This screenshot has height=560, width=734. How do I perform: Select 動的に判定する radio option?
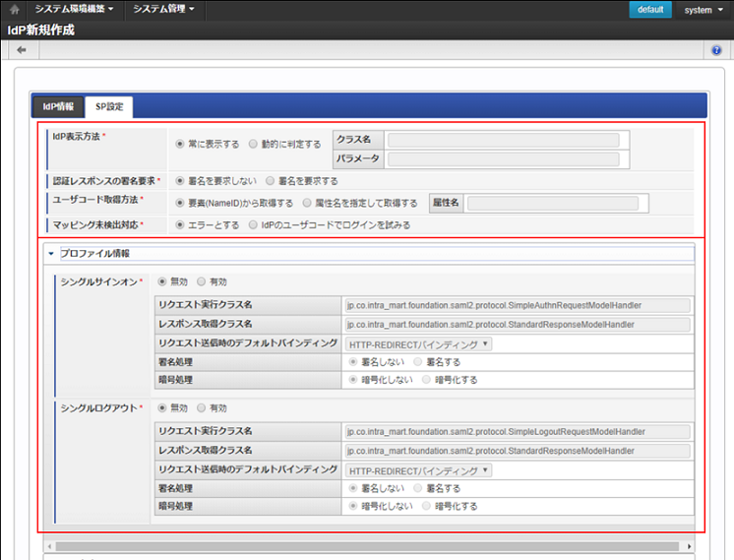[x=253, y=144]
